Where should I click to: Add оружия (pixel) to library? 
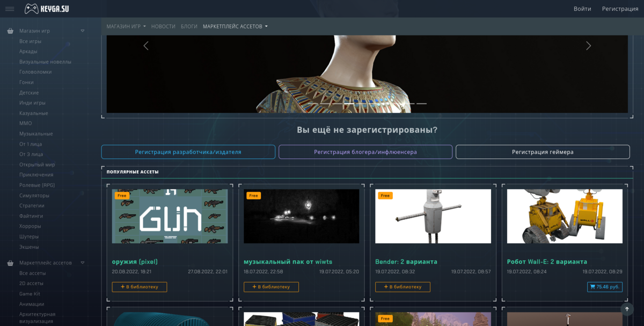140,287
